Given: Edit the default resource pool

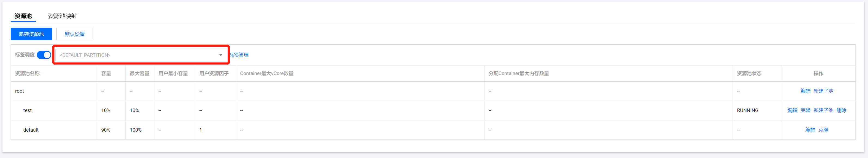Looking at the screenshot, I should [x=810, y=130].
